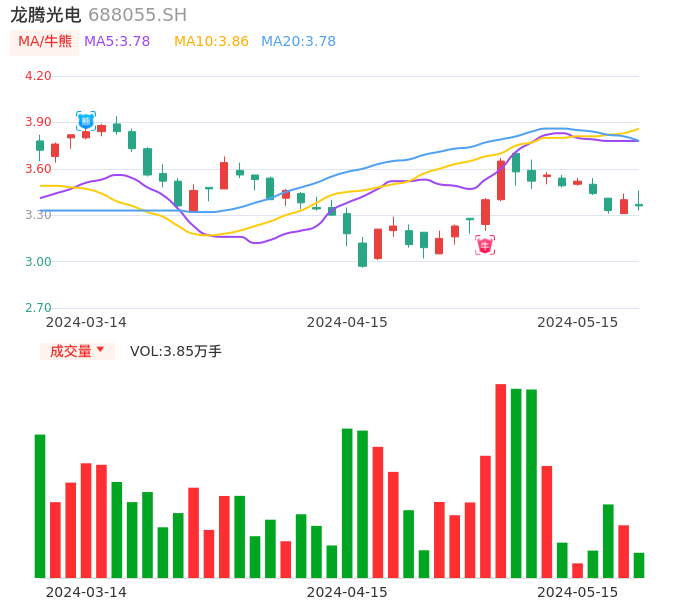Open the 成交量 indicator dropdown
Viewport: 686px width, 606px height.
tap(77, 351)
